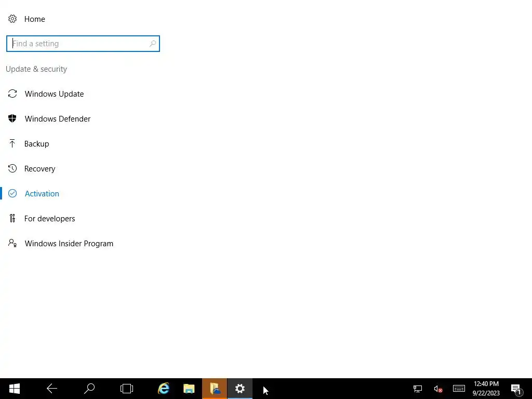This screenshot has height=399, width=532.
Task: Click the Backup upload arrow icon
Action: (12, 143)
